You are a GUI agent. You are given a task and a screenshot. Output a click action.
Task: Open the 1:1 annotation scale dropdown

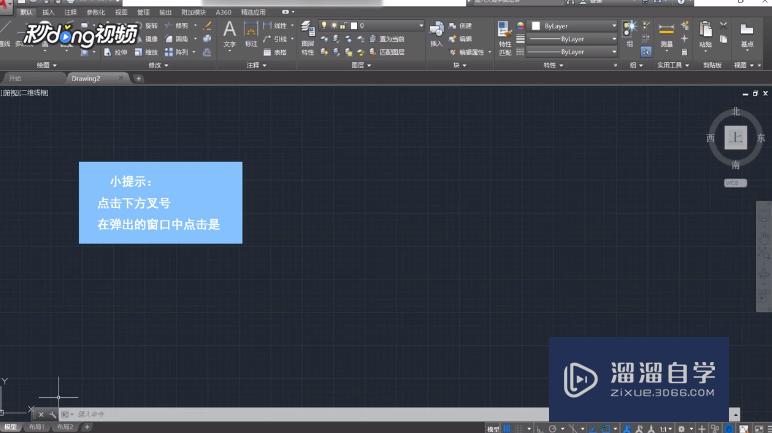click(666, 429)
